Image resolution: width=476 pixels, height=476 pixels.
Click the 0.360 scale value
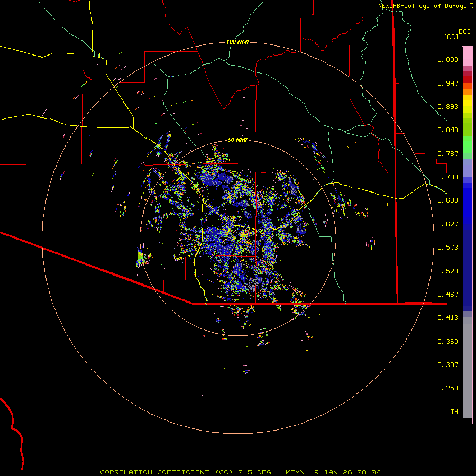(448, 342)
